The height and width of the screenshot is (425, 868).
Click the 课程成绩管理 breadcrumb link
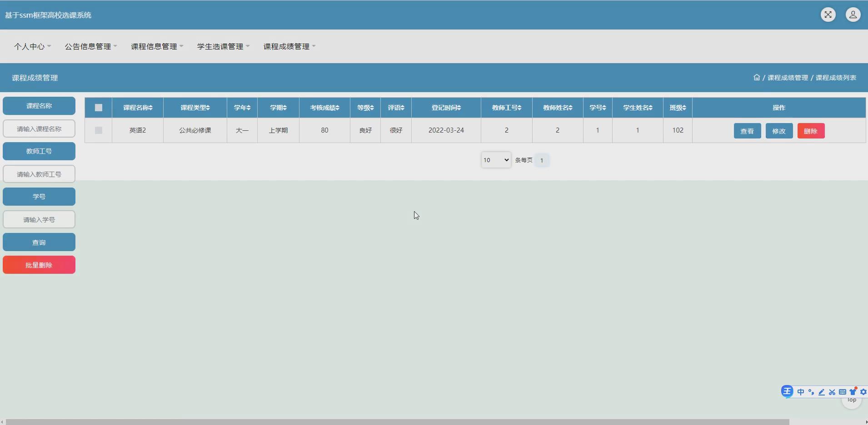pos(788,78)
